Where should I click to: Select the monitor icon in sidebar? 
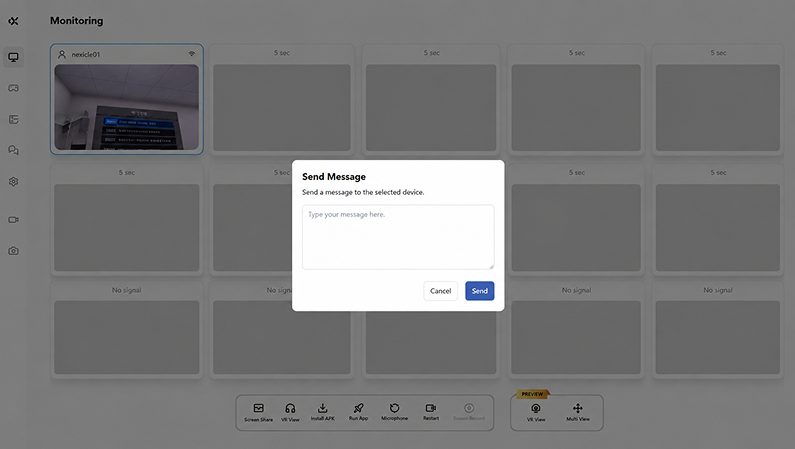[x=13, y=57]
